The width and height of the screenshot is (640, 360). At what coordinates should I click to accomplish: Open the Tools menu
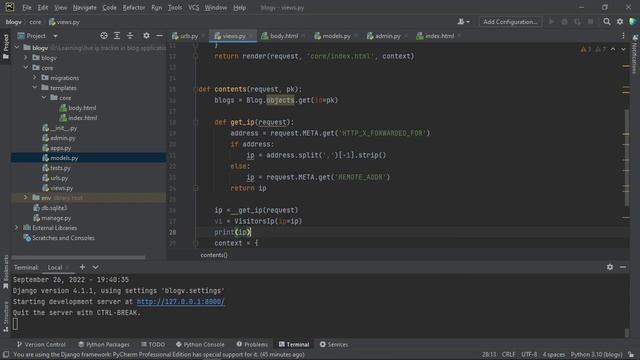coord(175,8)
